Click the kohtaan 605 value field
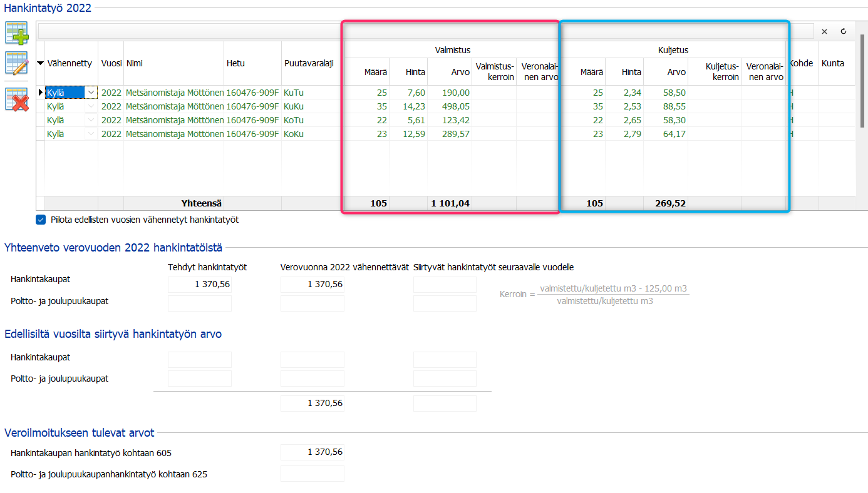868x493 pixels. tap(312, 452)
